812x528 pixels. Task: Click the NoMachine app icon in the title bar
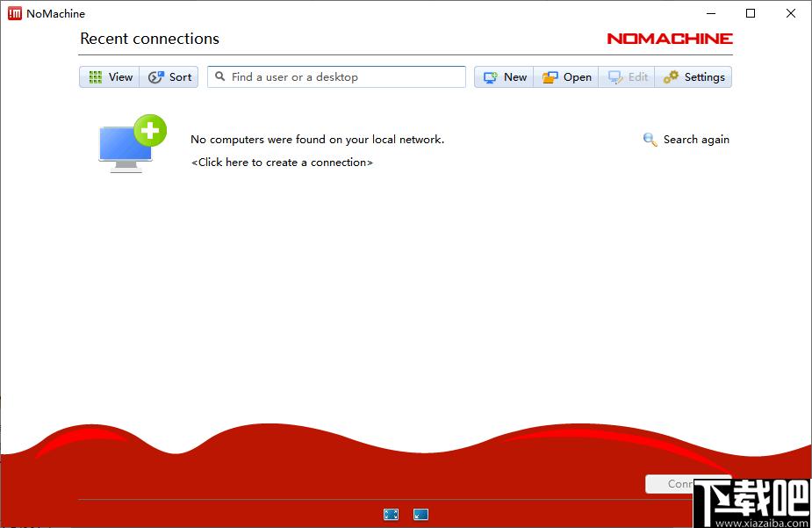pyautogui.click(x=15, y=13)
